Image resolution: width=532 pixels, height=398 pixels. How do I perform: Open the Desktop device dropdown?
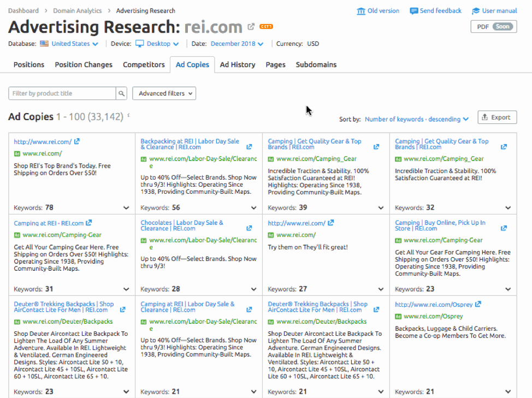click(x=163, y=44)
